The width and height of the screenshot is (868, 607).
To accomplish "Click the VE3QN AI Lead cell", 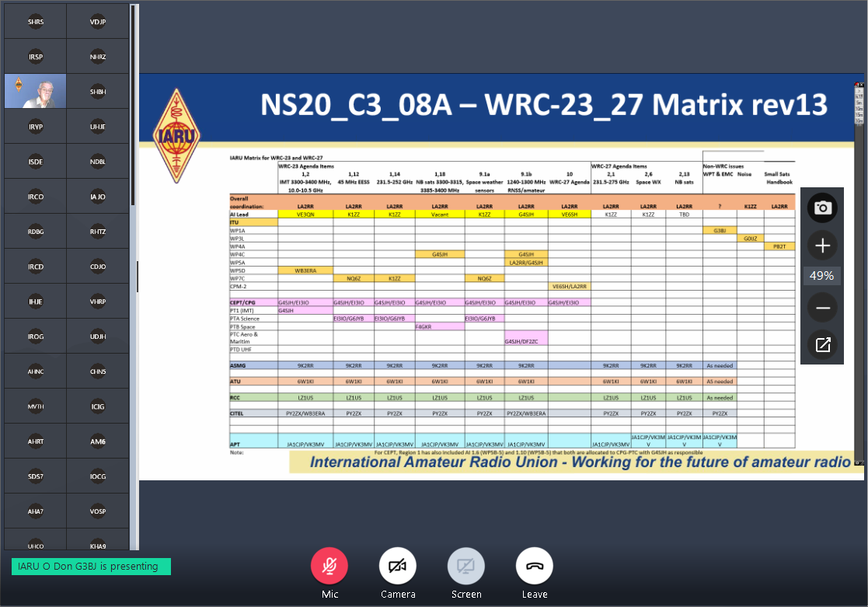I will [x=305, y=215].
